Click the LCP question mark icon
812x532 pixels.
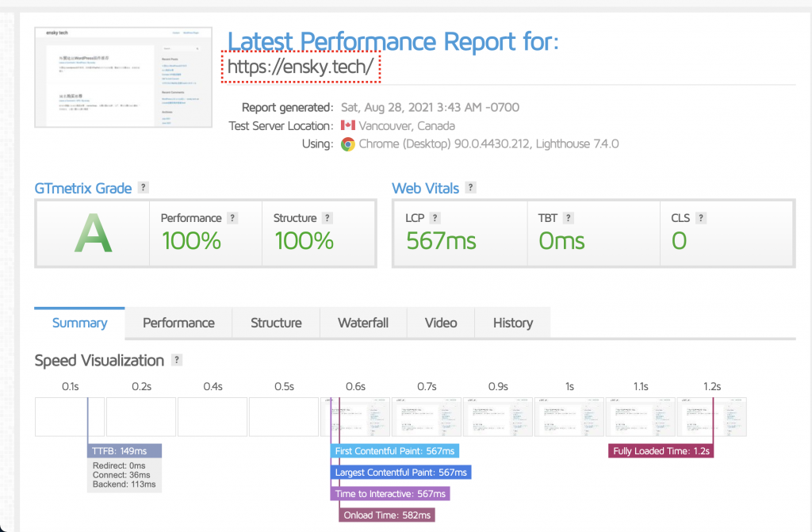(435, 218)
